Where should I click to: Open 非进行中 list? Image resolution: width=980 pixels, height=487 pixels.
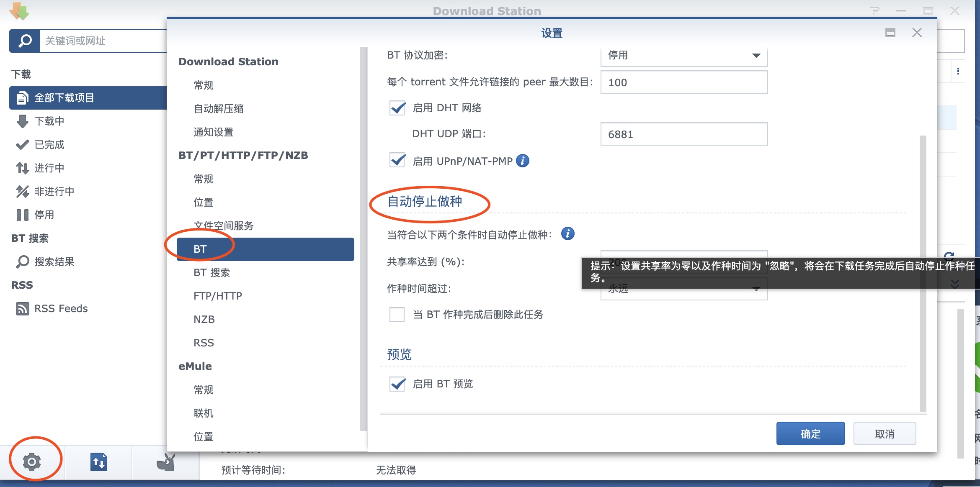click(x=88, y=192)
